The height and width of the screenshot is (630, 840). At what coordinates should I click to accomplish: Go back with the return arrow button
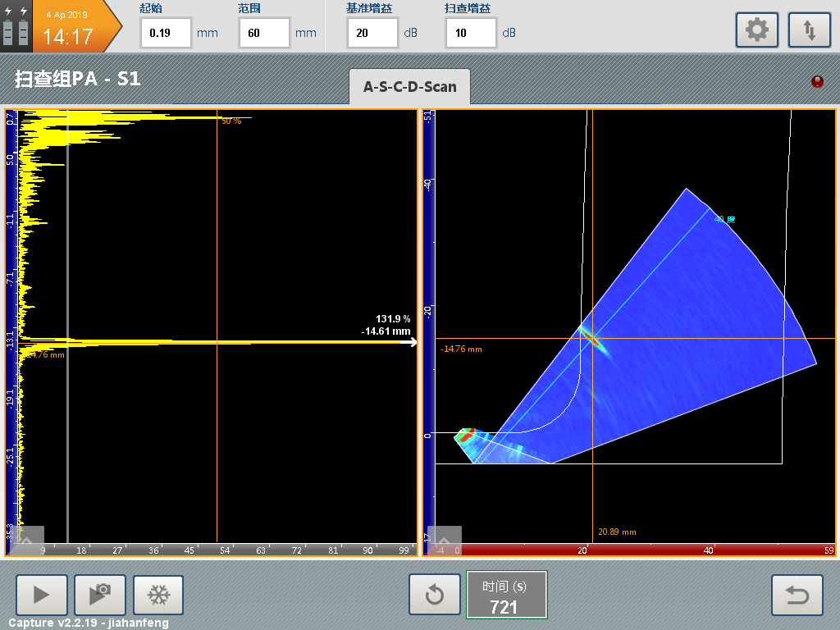click(x=797, y=595)
